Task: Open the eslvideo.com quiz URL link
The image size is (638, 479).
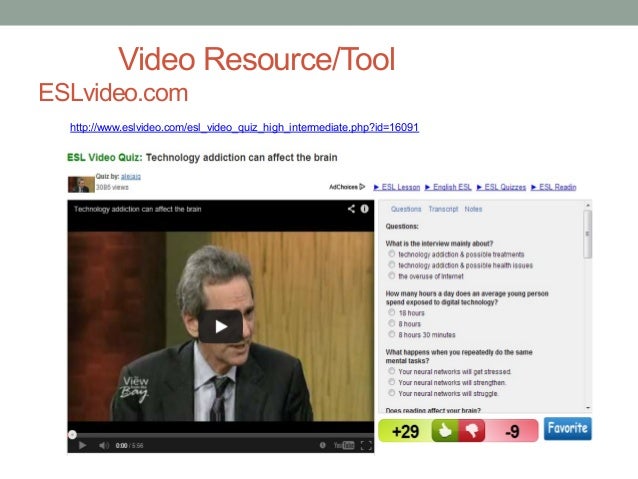Action: tap(244, 127)
